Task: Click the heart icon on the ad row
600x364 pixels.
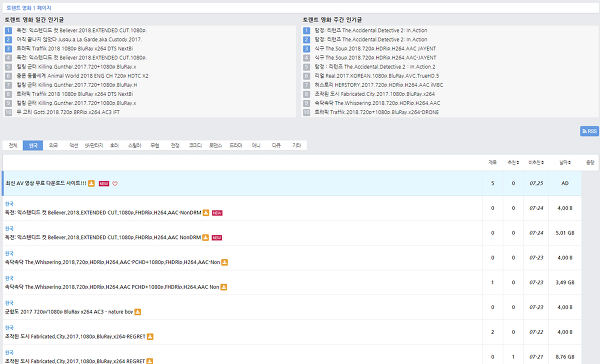Action: 115,183
